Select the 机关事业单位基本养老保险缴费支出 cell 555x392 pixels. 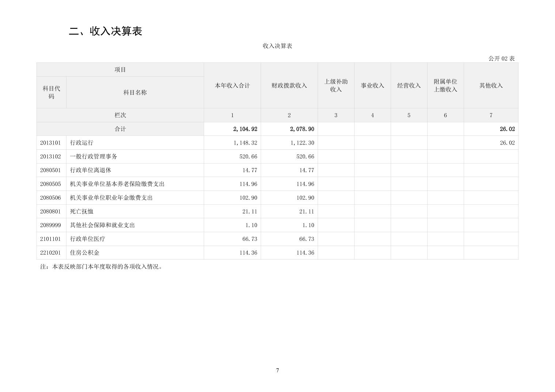(117, 184)
